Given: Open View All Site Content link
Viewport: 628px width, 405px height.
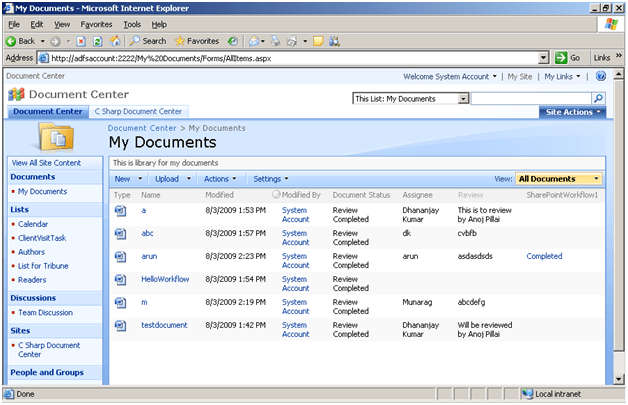Looking at the screenshot, I should click(x=46, y=162).
